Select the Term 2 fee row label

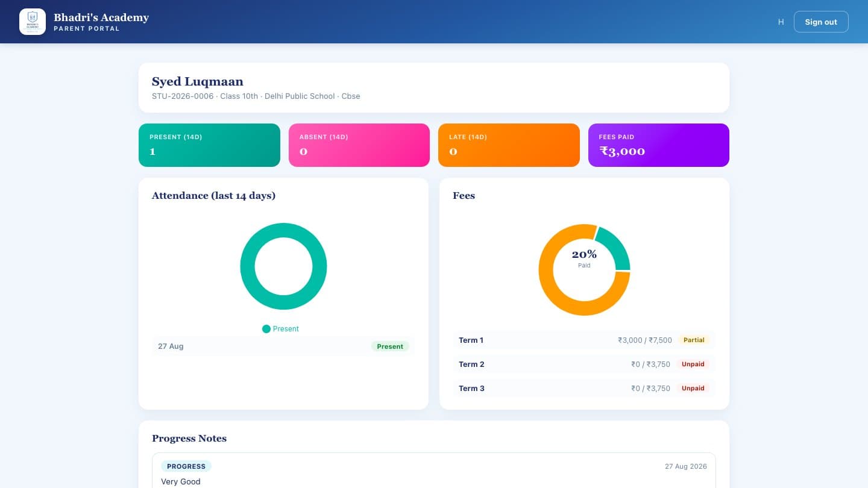click(x=471, y=364)
